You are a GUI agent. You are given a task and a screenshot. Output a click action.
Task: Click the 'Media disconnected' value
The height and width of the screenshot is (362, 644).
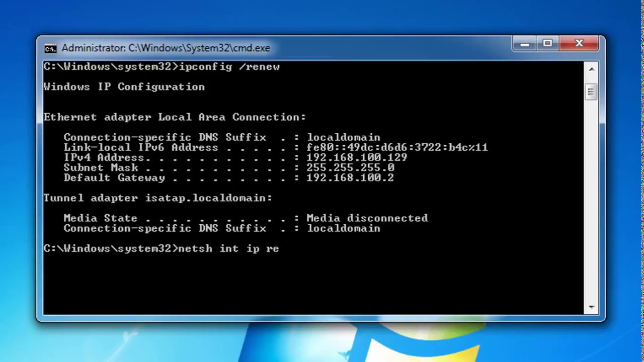coord(367,218)
